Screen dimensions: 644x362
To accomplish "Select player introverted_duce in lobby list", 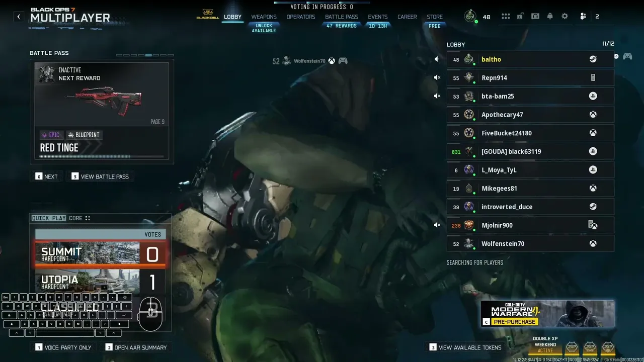I will click(530, 207).
